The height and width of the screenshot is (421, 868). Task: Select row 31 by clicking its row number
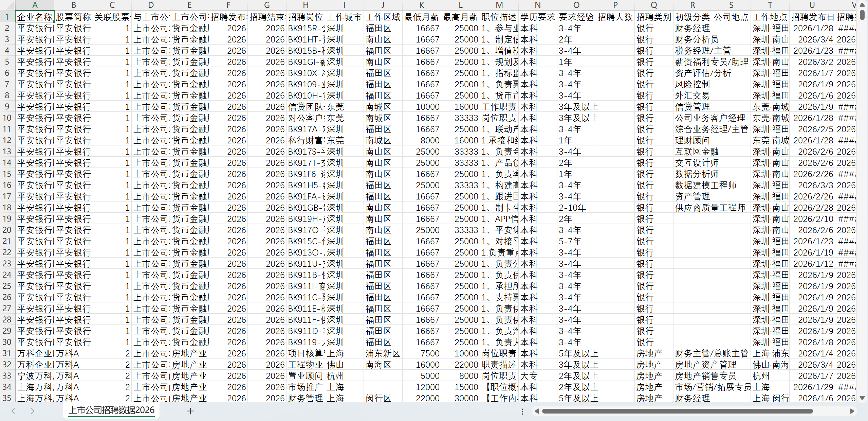tap(7, 353)
